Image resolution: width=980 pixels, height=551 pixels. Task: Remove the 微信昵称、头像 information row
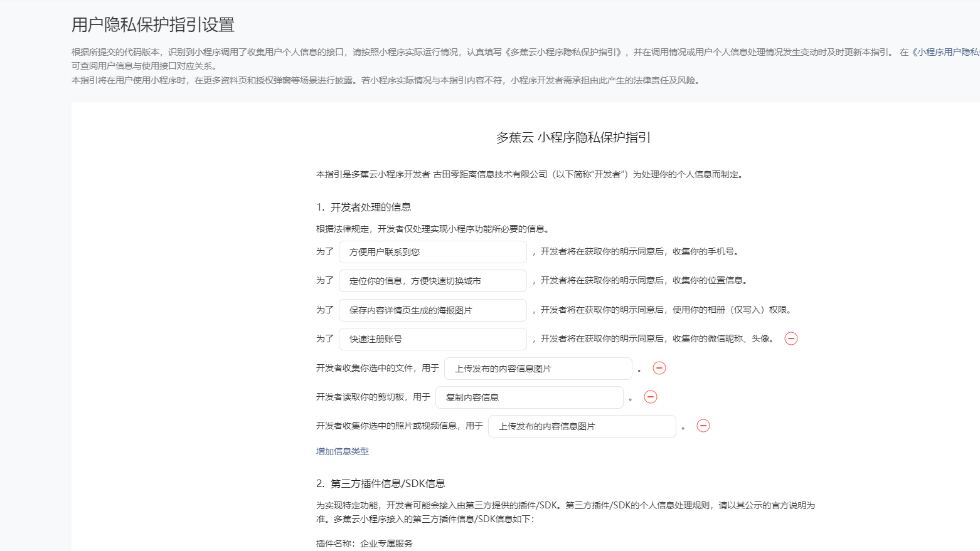[x=791, y=338]
